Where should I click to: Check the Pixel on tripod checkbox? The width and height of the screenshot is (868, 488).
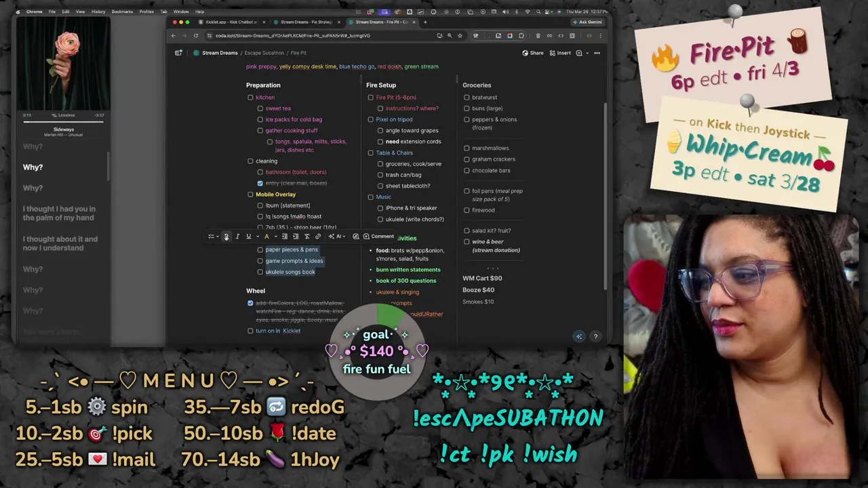point(370,119)
